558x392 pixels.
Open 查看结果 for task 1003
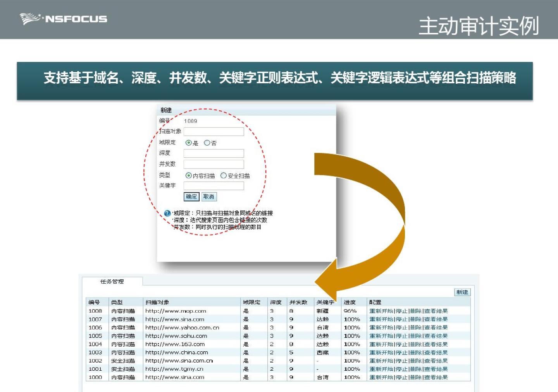pyautogui.click(x=436, y=352)
